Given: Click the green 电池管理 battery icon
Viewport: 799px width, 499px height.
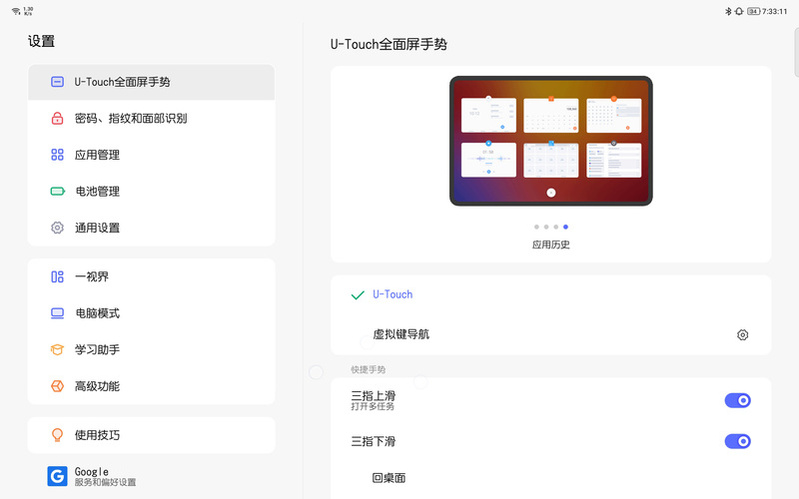Looking at the screenshot, I should point(57,191).
